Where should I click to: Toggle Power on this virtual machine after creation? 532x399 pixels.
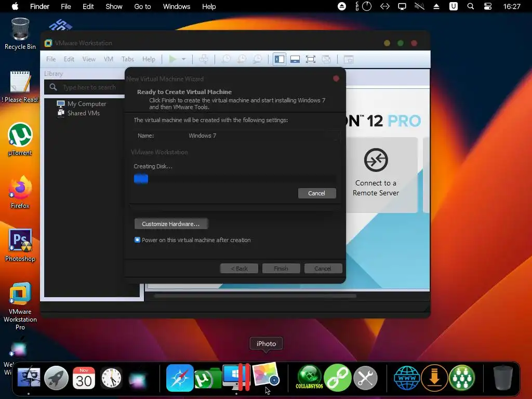point(137,240)
